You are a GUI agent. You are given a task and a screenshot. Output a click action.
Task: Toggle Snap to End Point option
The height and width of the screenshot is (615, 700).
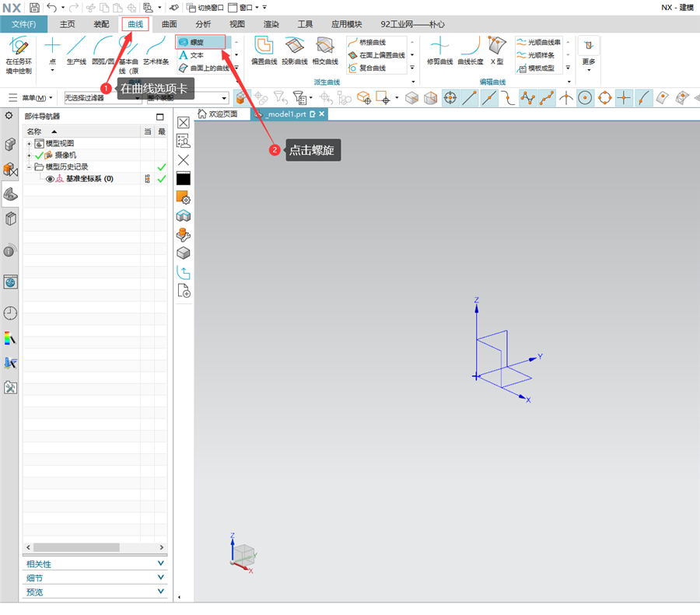click(469, 98)
